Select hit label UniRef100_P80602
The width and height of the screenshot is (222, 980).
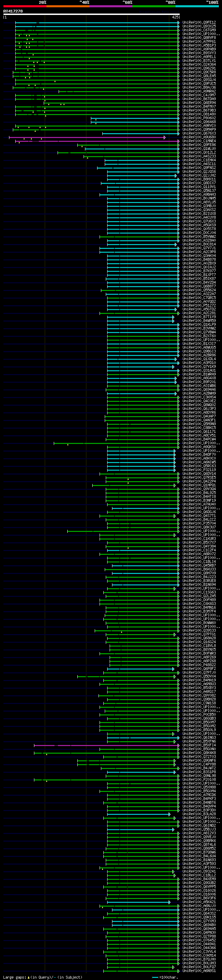pyautogui.click(x=199, y=118)
